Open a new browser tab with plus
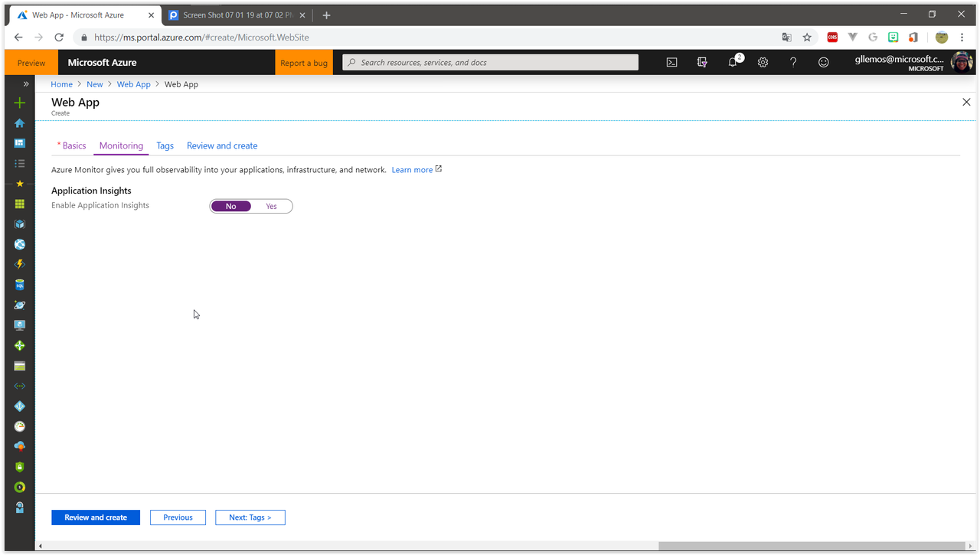This screenshot has width=980, height=555. (326, 15)
